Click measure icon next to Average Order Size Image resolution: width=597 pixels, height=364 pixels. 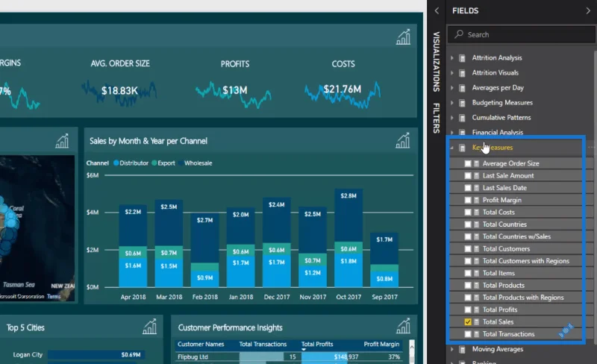477,163
